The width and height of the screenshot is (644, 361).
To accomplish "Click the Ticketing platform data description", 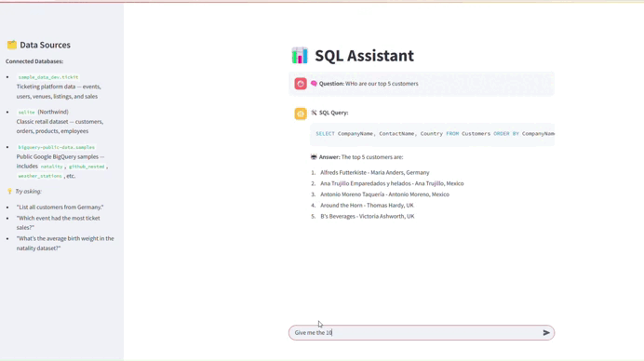I will pos(59,91).
